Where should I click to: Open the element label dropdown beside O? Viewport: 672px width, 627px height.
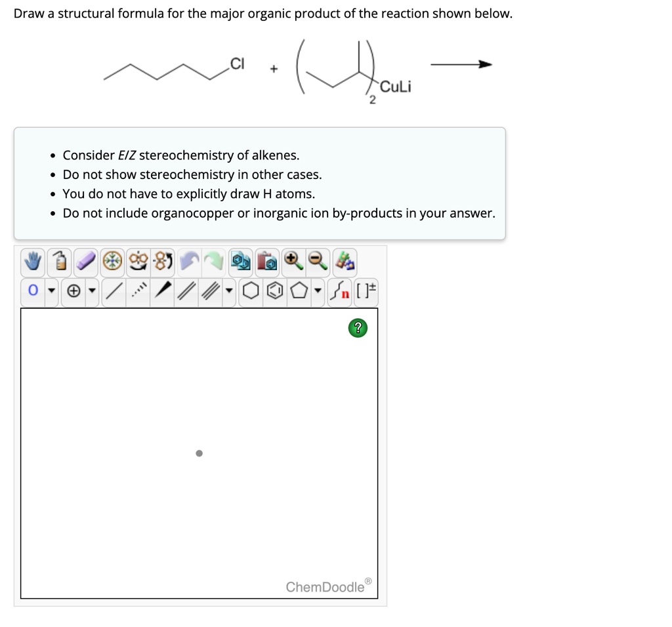pyautogui.click(x=51, y=291)
